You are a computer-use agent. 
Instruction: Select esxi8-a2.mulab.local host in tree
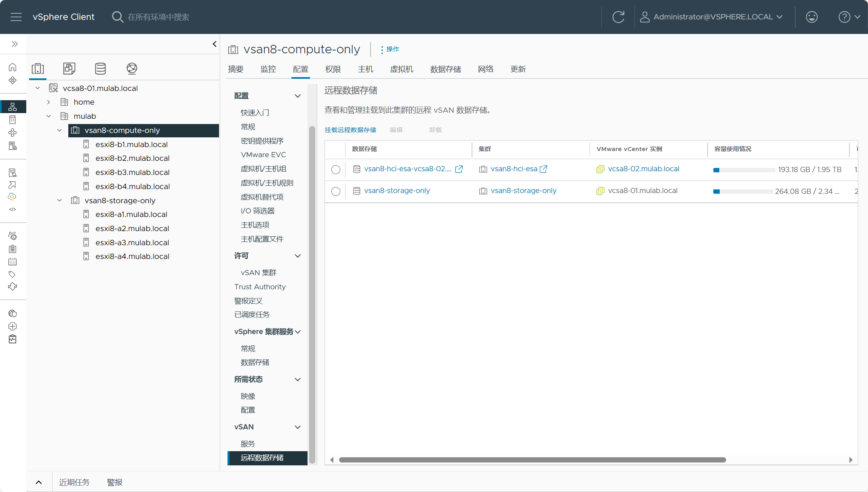(133, 229)
